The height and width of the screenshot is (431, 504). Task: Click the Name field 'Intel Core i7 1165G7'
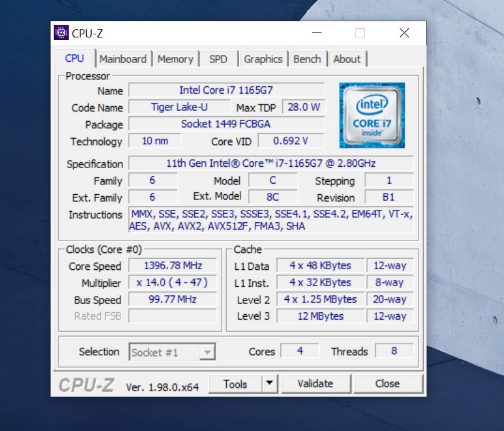[x=226, y=90]
